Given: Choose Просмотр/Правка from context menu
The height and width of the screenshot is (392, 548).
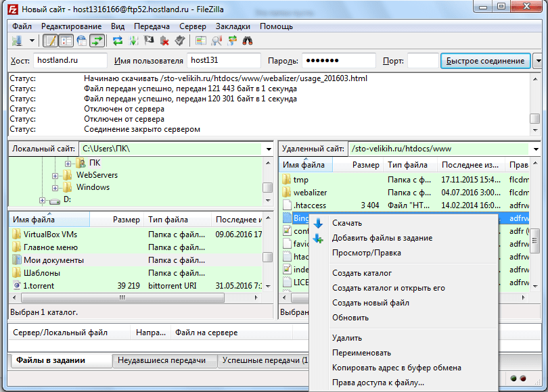Looking at the screenshot, I should click(x=404, y=253).
